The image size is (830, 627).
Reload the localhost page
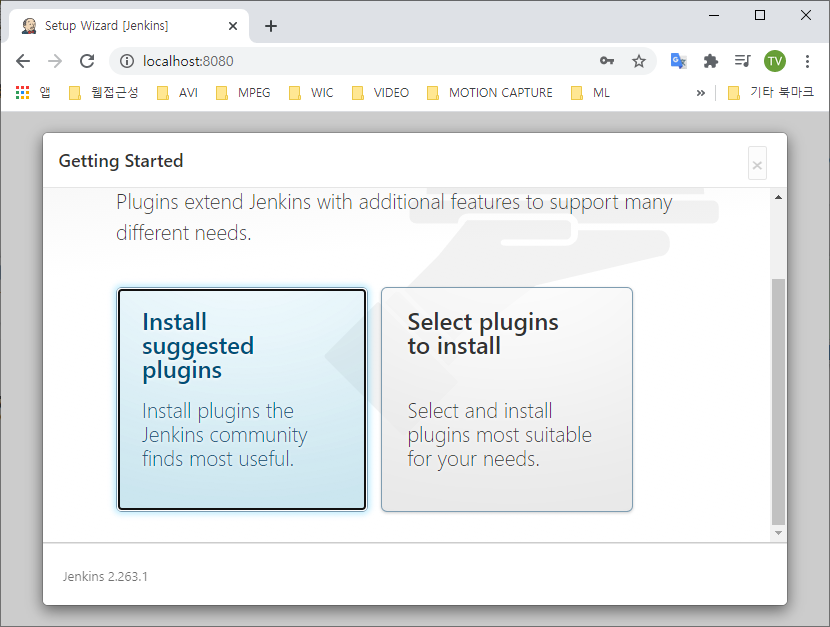click(x=87, y=61)
